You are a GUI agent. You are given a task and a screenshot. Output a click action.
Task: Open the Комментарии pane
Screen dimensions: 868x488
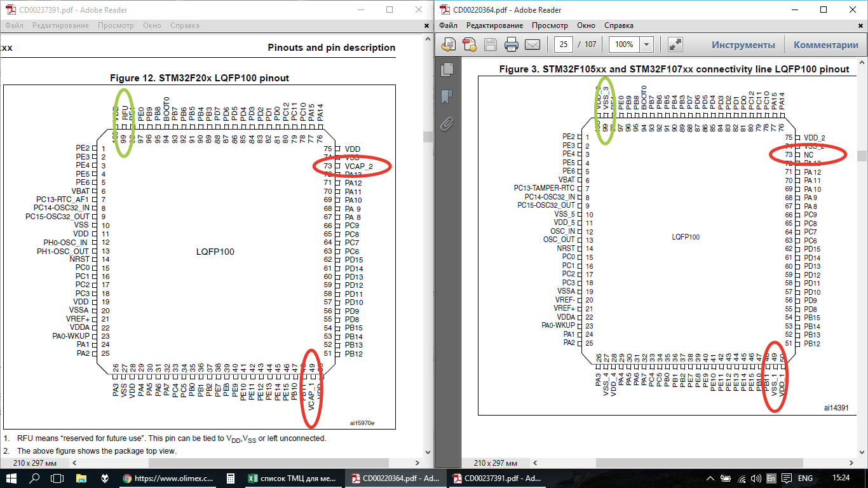[826, 44]
